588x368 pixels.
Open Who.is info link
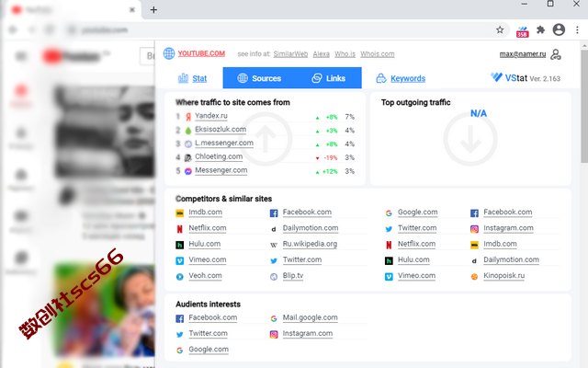pos(345,54)
